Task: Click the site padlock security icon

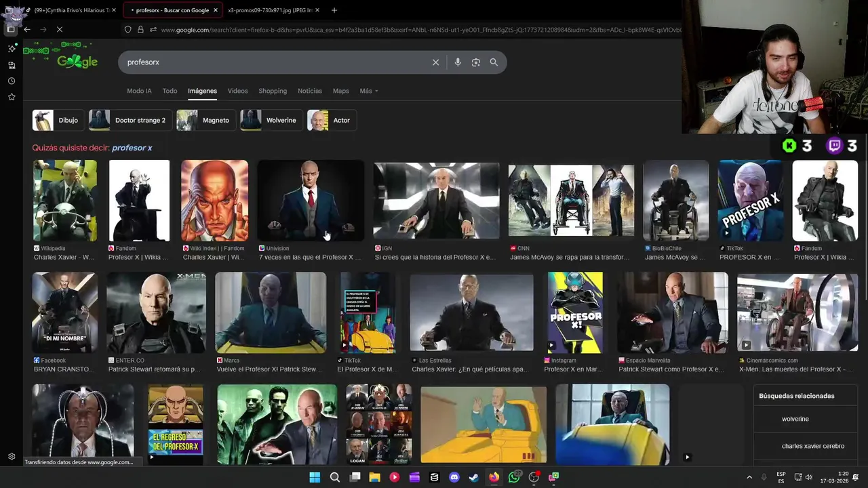Action: point(140,30)
